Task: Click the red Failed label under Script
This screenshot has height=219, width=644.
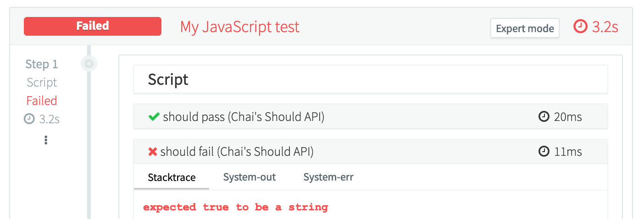Action: pos(42,101)
